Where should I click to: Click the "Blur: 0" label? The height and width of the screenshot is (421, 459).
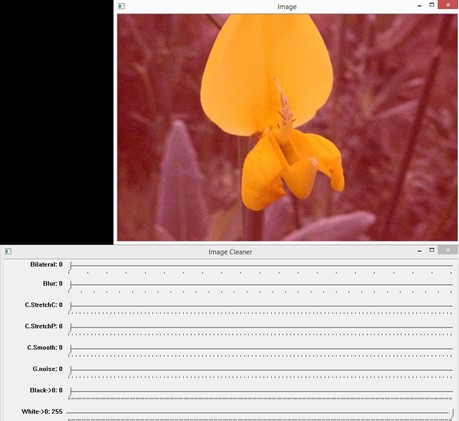52,283
